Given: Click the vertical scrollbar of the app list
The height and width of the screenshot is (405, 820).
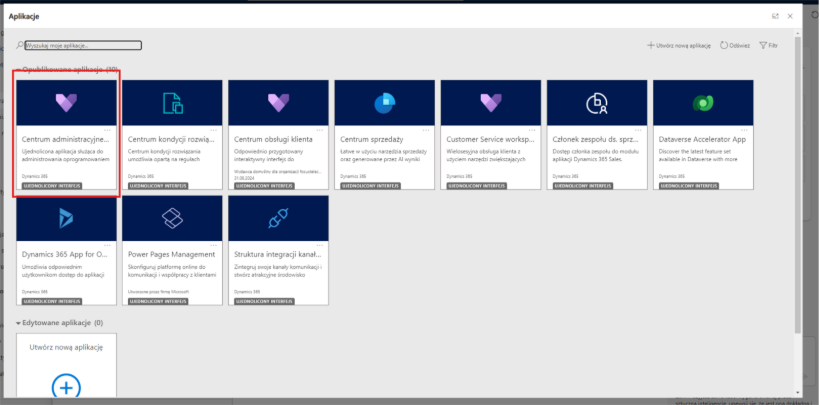Looking at the screenshot, I should click(797, 183).
